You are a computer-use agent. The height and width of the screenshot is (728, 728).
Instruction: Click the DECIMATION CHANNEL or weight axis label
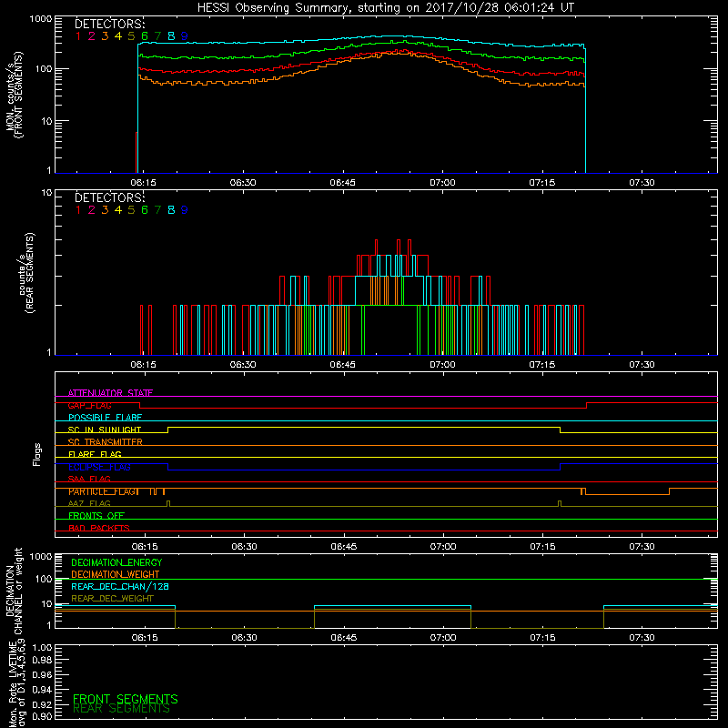(x=14, y=591)
